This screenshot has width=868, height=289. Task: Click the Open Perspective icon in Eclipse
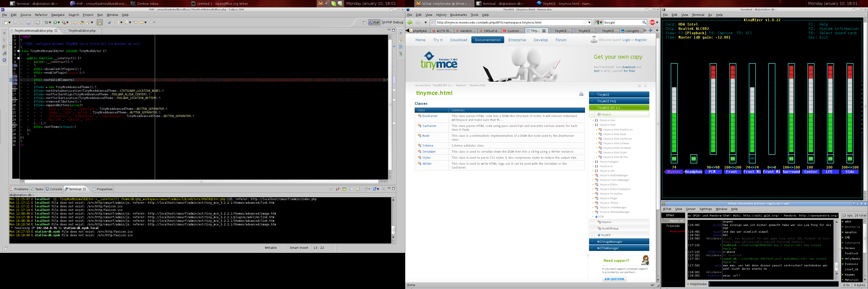(x=365, y=23)
